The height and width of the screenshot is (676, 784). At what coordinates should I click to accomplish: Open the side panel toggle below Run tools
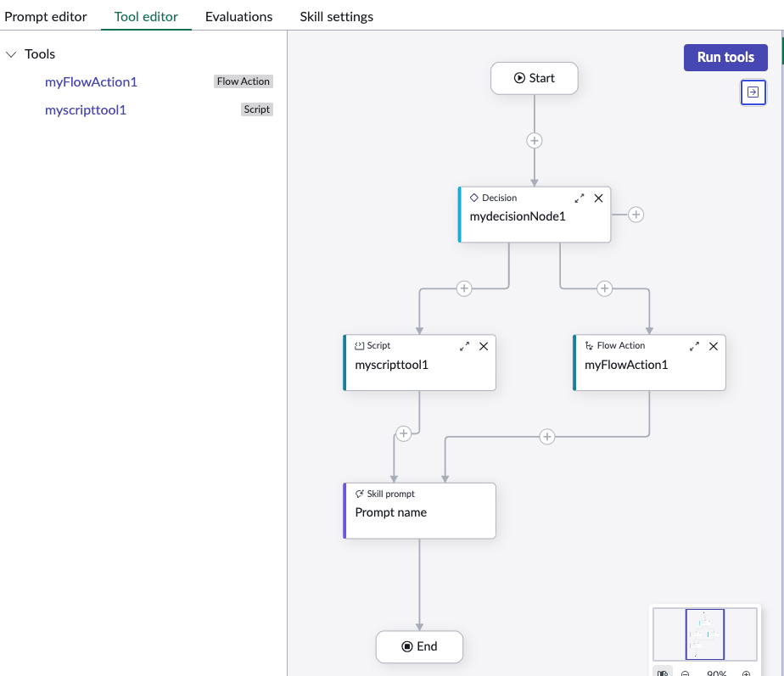tap(753, 92)
